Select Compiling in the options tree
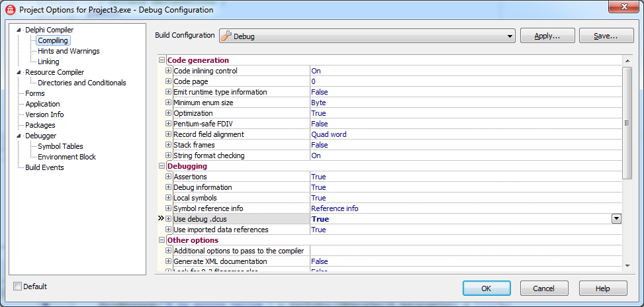 (53, 40)
